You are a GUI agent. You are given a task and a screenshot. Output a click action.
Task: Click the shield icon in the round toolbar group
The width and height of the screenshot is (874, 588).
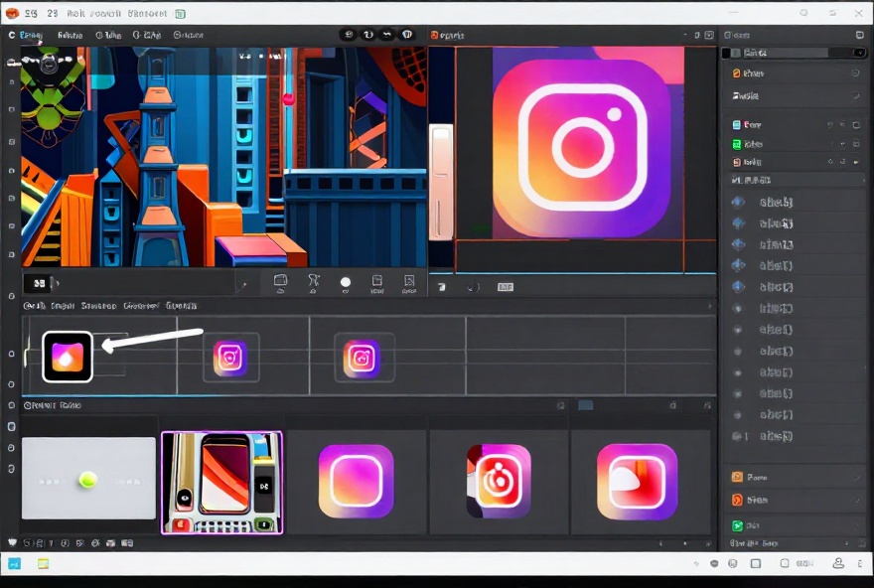click(407, 35)
